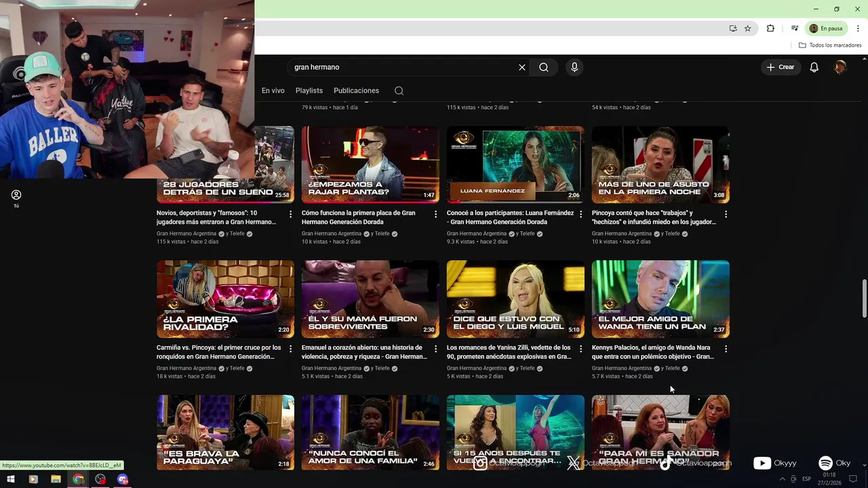Play 'Él y su mamá fueron sobrevivientes' thumbnail
Image resolution: width=868 pixels, height=488 pixels.
point(370,299)
